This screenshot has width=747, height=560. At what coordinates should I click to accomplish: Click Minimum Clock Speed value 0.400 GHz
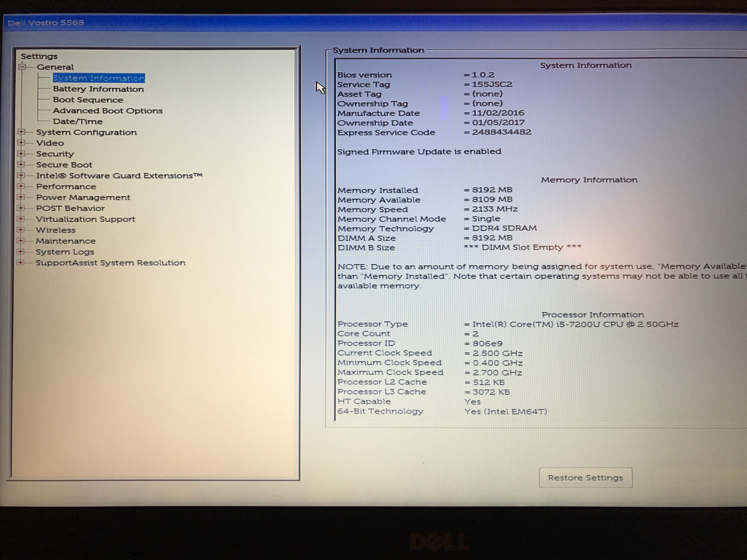point(498,363)
